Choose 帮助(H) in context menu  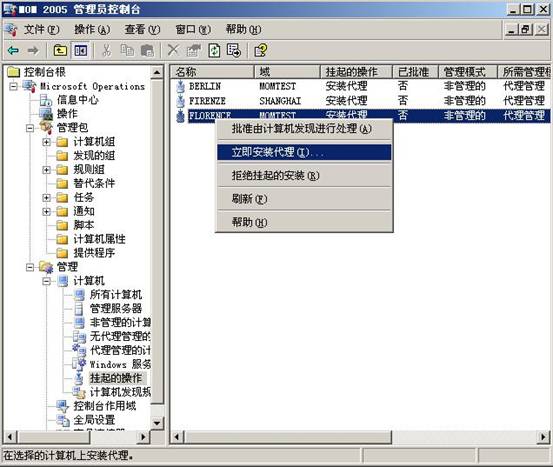pyautogui.click(x=304, y=222)
